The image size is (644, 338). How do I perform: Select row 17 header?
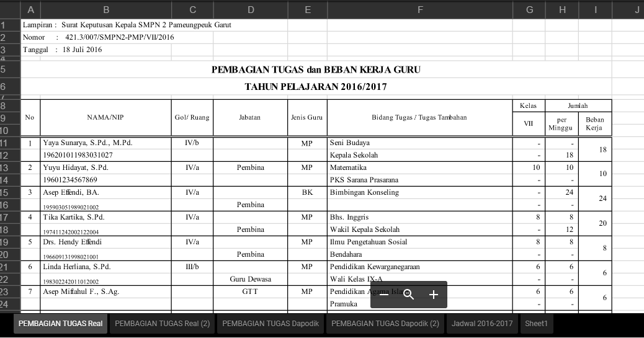point(10,217)
